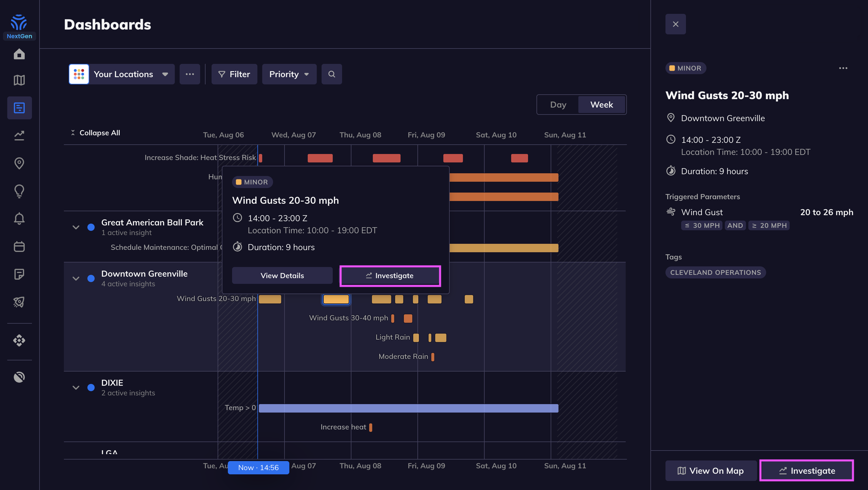Click the Now 14:56 timeline marker

pos(259,467)
